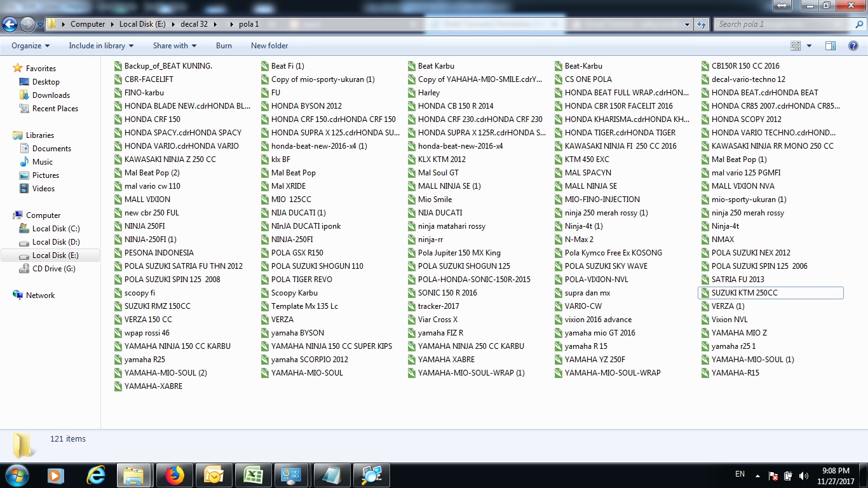Open the Pictures library
The image size is (868, 488).
[x=46, y=175]
